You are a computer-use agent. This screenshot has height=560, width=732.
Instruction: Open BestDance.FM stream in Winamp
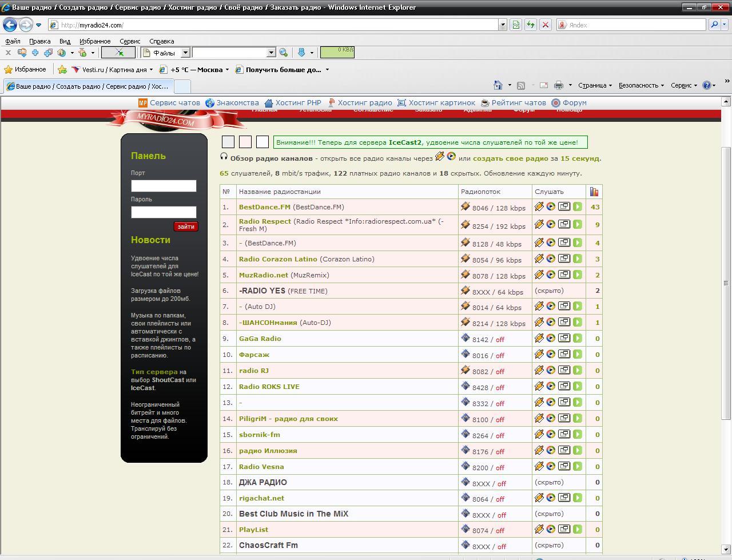[x=539, y=207]
